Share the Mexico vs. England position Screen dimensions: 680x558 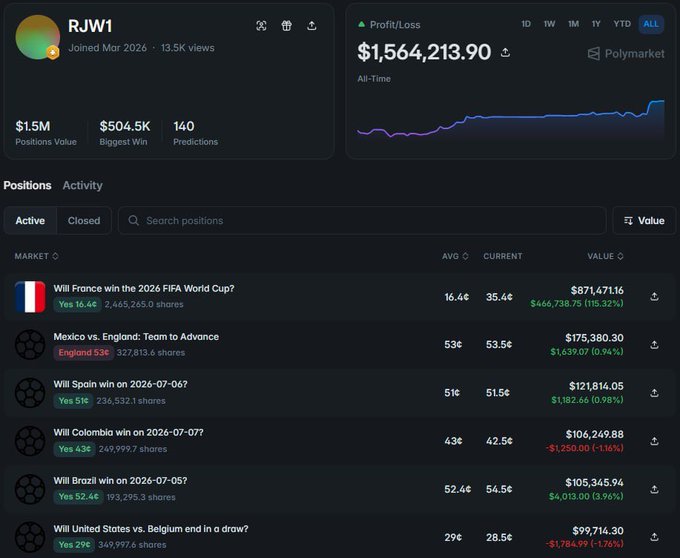point(654,345)
